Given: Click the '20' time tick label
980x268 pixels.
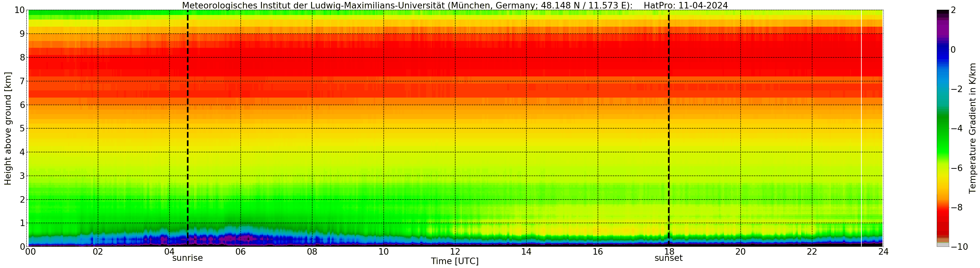Looking at the screenshot, I should point(740,252).
